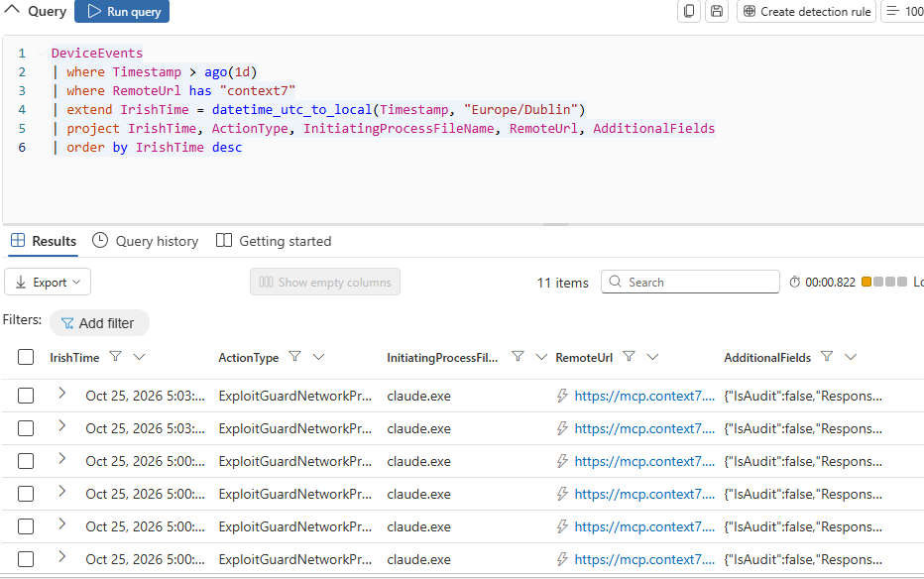The height and width of the screenshot is (579, 924).
Task: Click "DeviceEvents" on line 1 of the query
Action: [x=97, y=53]
